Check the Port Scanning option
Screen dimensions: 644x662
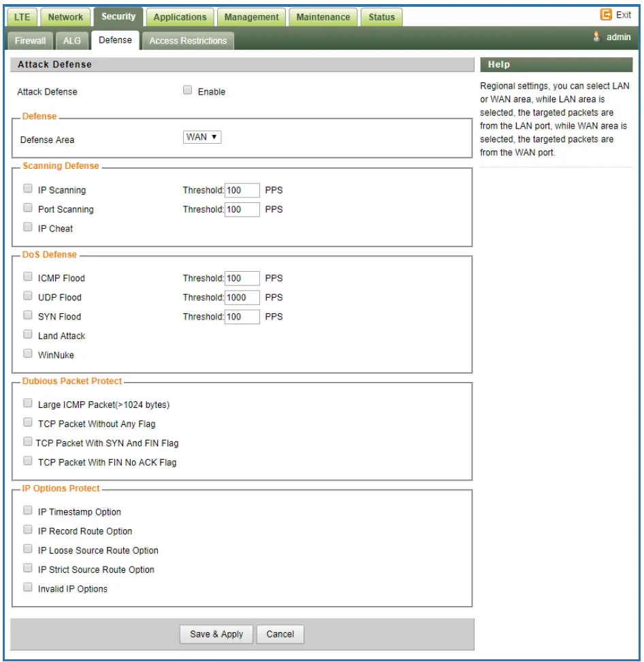28,208
